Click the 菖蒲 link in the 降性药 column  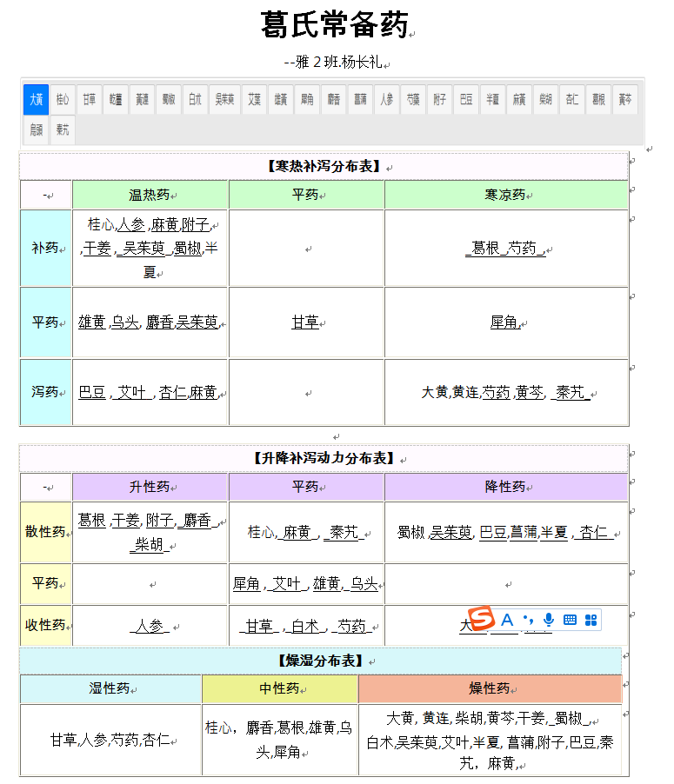(524, 533)
